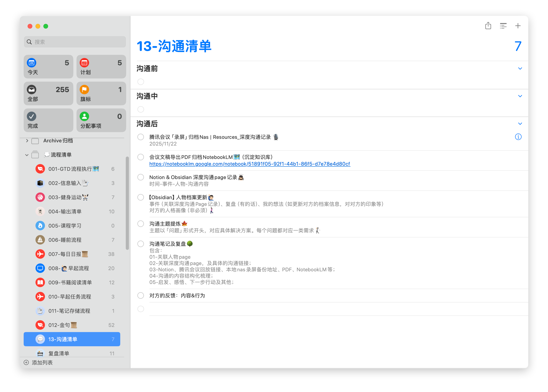
Task: Open the 今天 smart list
Action: click(48, 67)
